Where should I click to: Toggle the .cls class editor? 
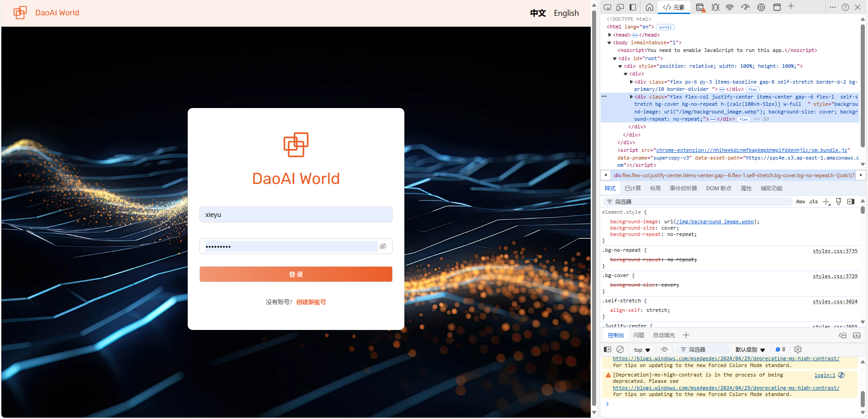(x=813, y=202)
